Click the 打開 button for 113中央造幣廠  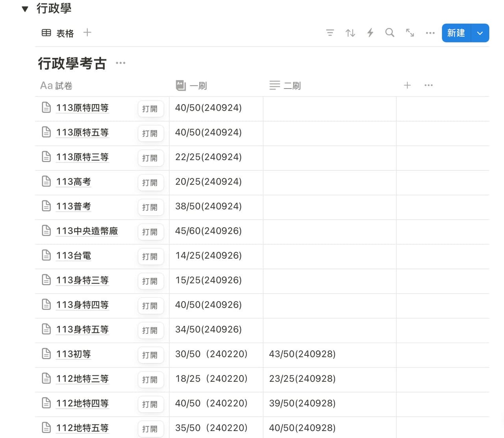pyautogui.click(x=150, y=232)
